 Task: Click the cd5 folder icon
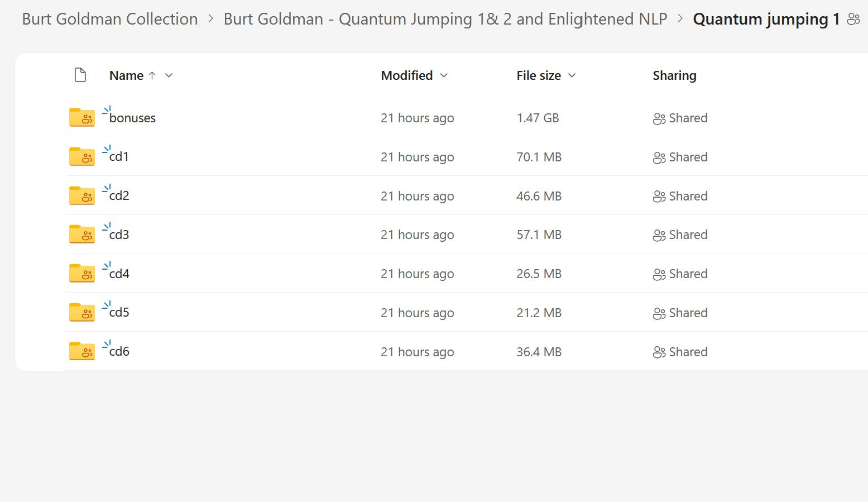(x=81, y=312)
